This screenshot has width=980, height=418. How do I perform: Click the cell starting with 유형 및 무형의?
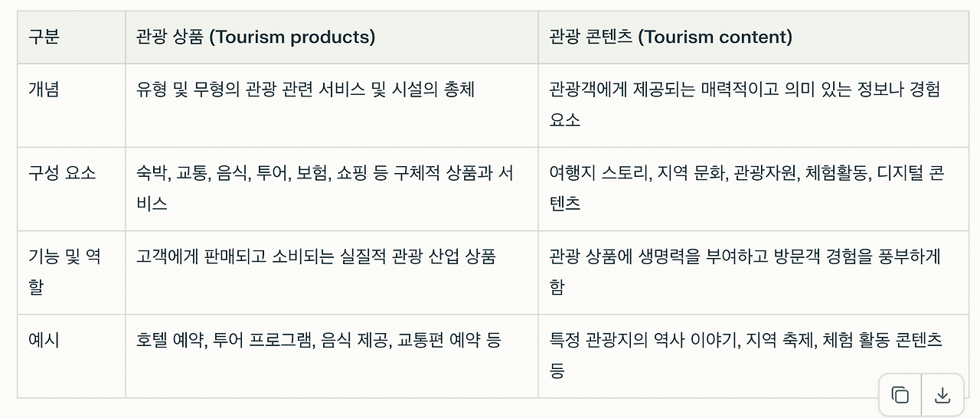pyautogui.click(x=332, y=105)
